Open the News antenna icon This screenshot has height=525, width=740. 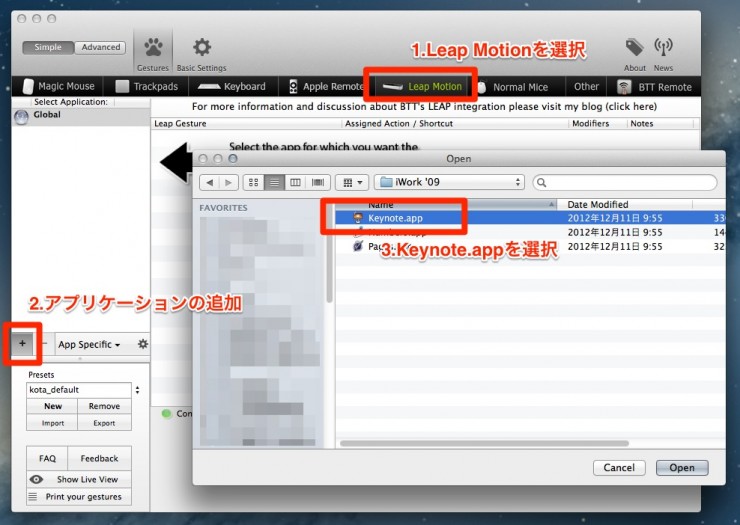click(x=663, y=53)
